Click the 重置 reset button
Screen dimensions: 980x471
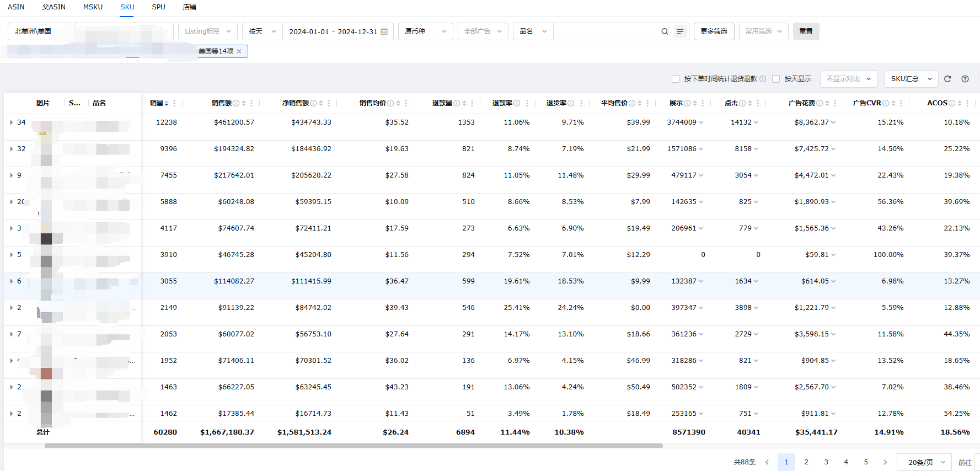coord(806,31)
